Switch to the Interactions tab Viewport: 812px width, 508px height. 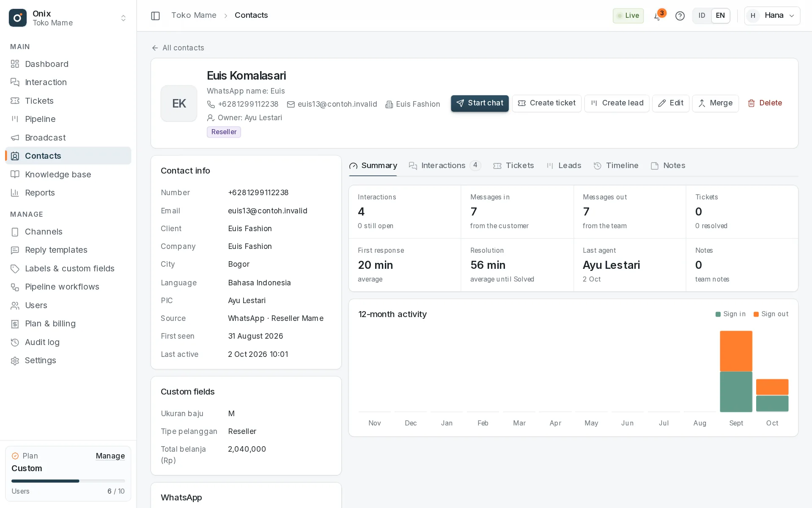pyautogui.click(x=444, y=166)
